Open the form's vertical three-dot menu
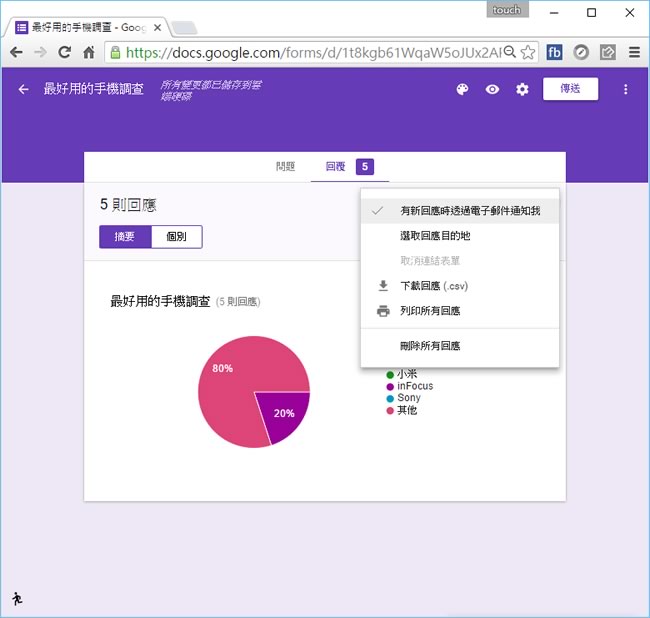Viewport: 650px width, 618px height. (x=626, y=90)
